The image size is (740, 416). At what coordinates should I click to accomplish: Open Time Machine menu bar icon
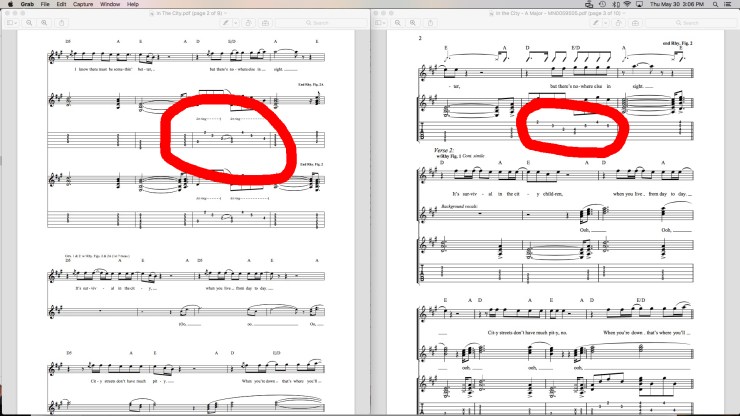(x=602, y=4)
